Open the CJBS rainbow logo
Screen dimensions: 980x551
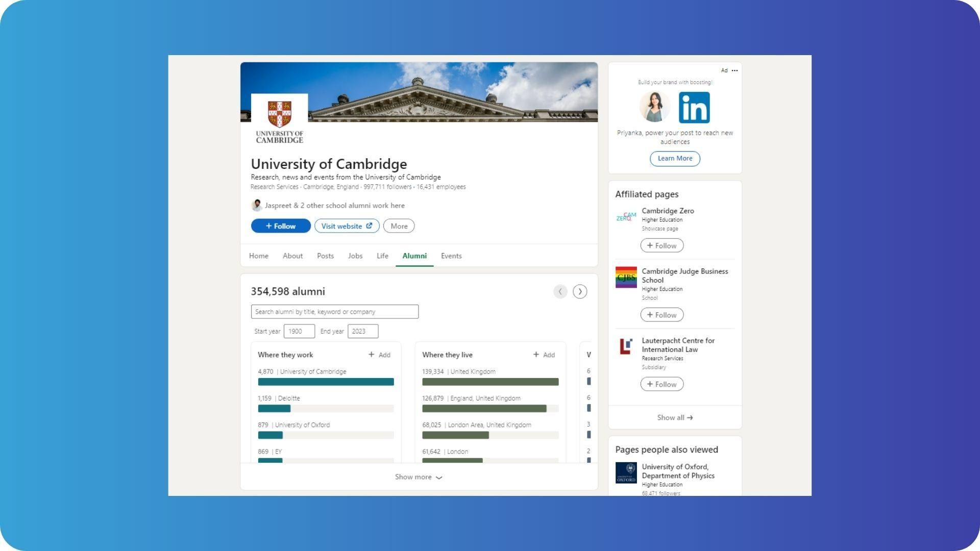[626, 278]
